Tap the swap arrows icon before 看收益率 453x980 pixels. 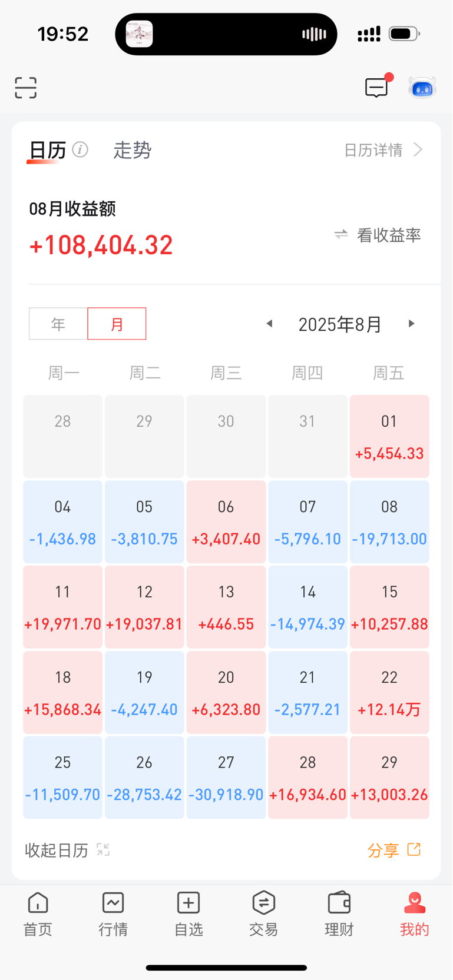[341, 235]
